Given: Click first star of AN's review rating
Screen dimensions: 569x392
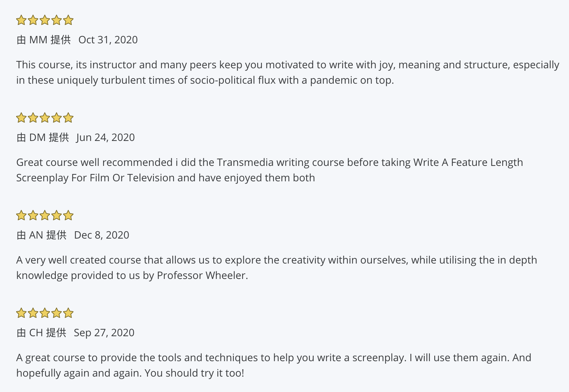Looking at the screenshot, I should pyautogui.click(x=21, y=215).
